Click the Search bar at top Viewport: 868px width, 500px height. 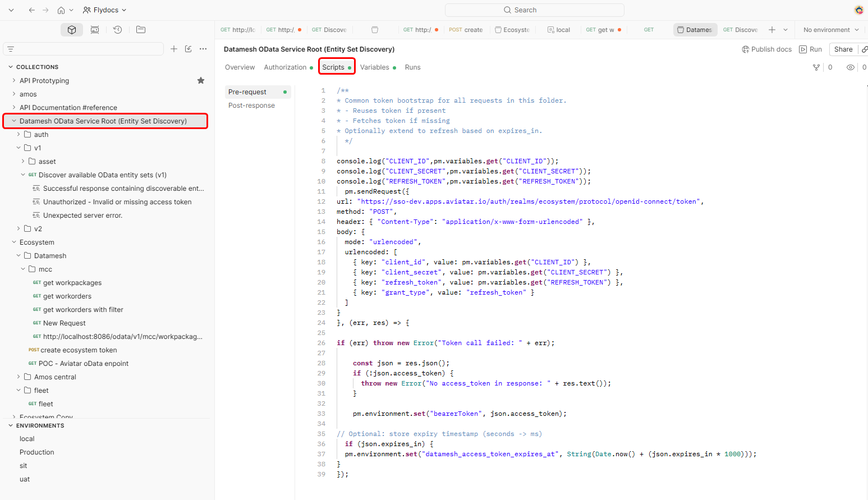pos(534,10)
